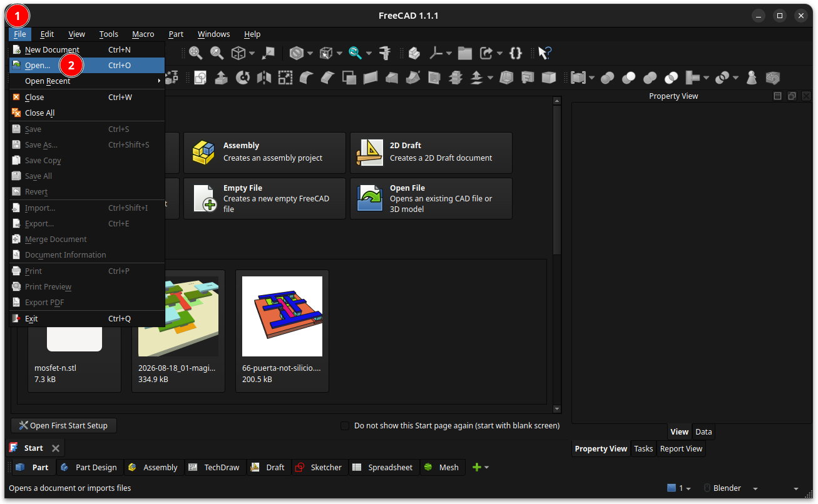Switch to the Report View tab

681,449
